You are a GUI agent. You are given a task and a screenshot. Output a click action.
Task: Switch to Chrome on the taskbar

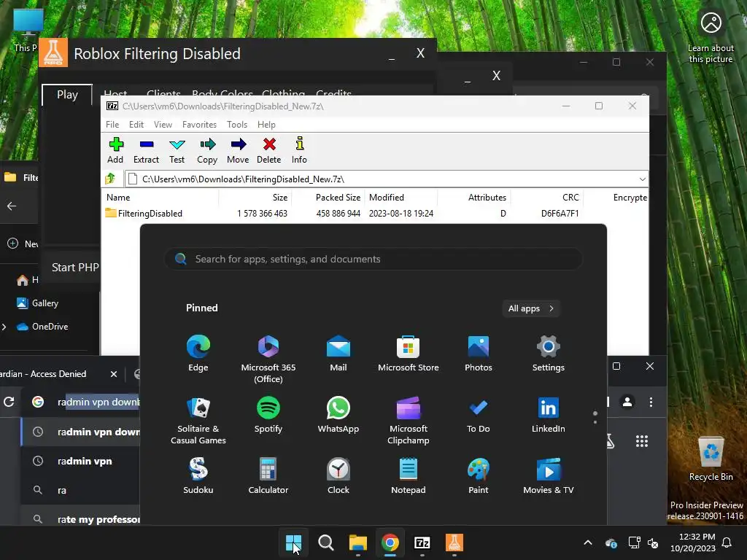point(390,542)
